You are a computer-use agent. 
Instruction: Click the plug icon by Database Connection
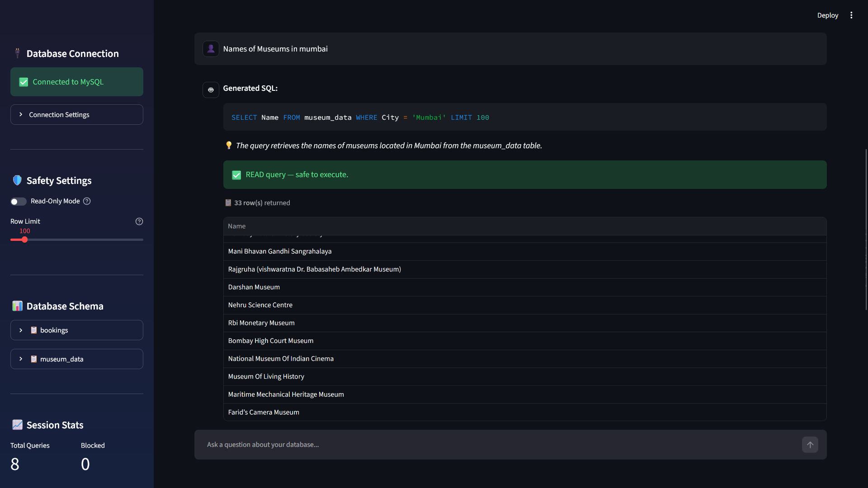[x=17, y=53]
